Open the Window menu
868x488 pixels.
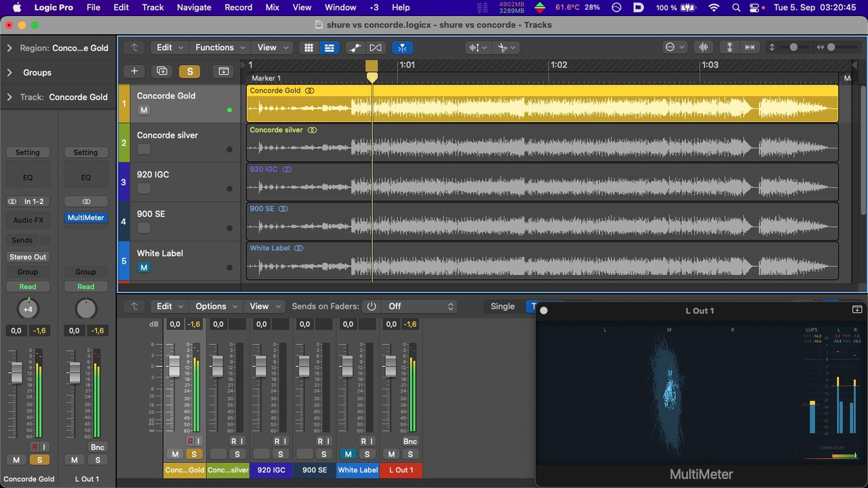[340, 7]
